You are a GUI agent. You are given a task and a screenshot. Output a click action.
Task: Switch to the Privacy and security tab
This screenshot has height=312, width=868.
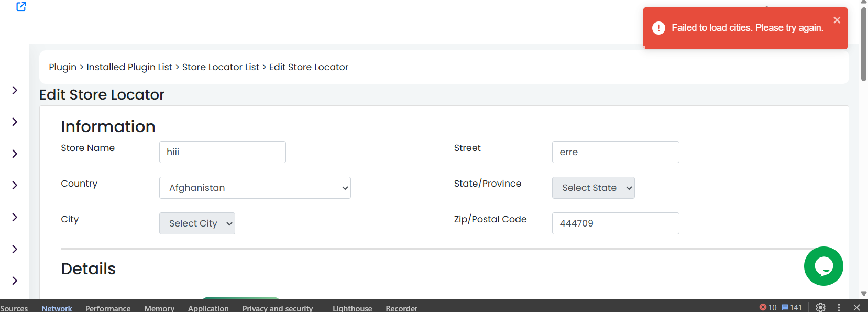(278, 308)
